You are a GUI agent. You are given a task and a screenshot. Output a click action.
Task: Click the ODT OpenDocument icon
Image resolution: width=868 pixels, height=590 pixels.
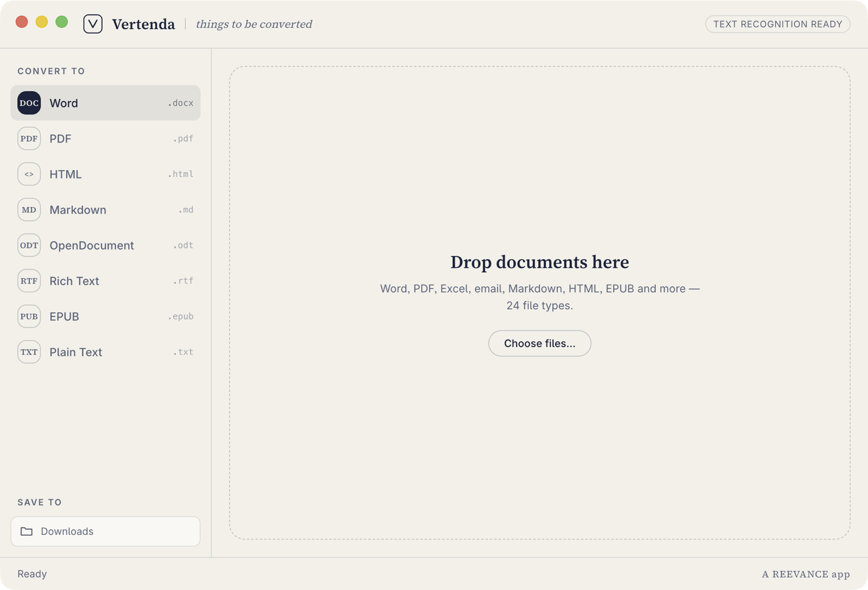point(29,245)
